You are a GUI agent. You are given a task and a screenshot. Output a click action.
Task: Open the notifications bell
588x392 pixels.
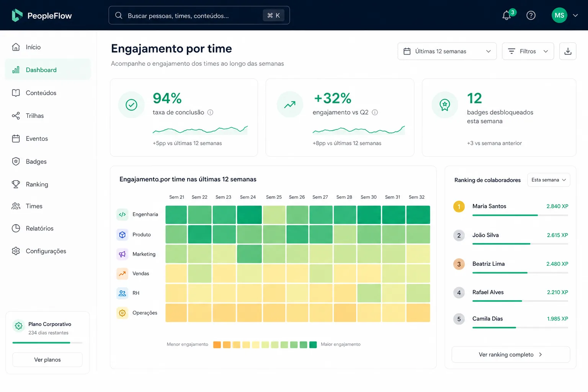pyautogui.click(x=506, y=15)
